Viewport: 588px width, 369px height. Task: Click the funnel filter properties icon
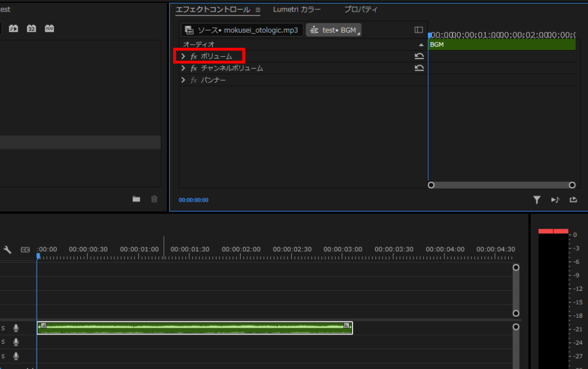(x=537, y=200)
